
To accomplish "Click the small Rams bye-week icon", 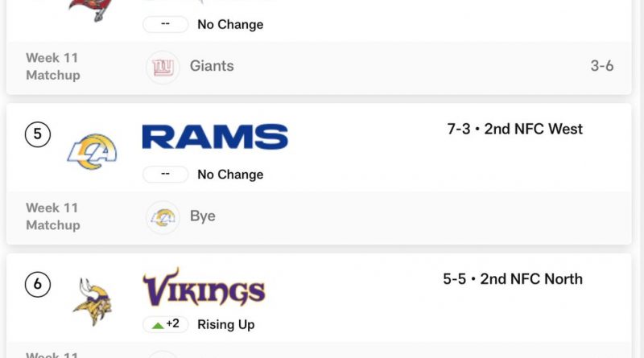I will click(x=163, y=217).
